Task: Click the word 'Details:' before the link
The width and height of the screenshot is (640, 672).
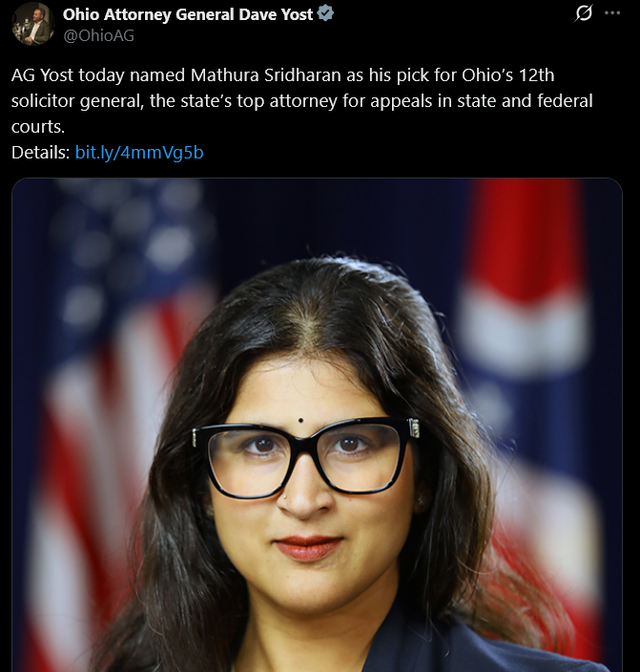Action: click(40, 153)
